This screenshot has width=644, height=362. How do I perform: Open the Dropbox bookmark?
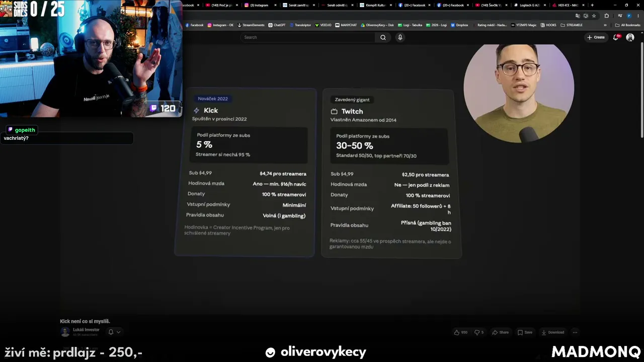pos(459,25)
